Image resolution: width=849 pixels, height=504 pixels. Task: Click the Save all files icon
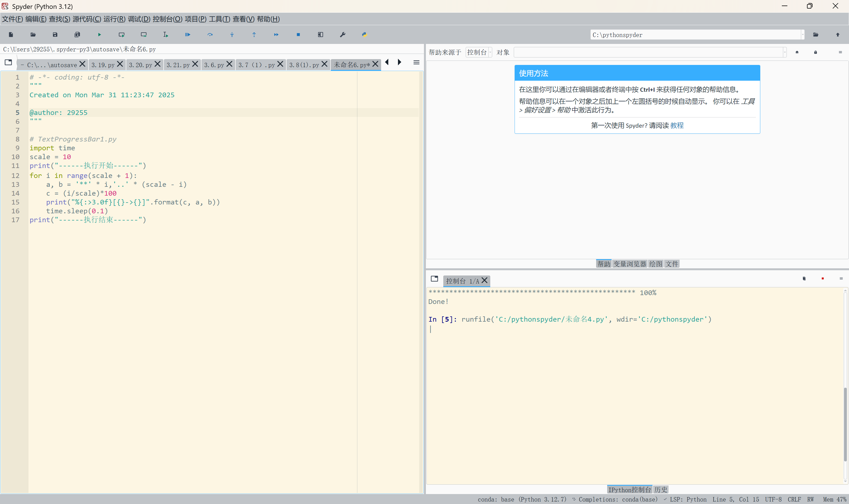click(x=77, y=35)
